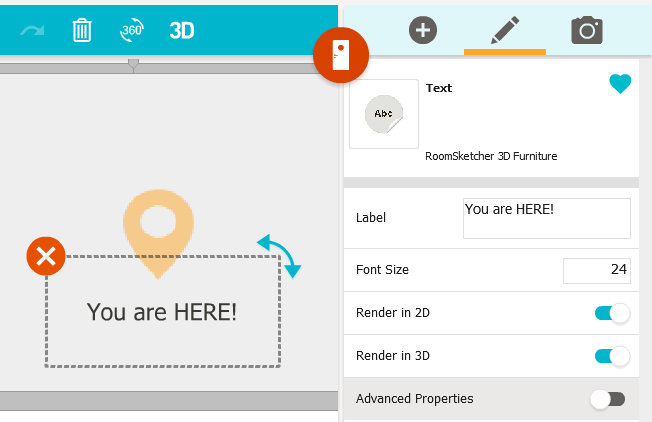Favorite the Text item with heart

(620, 86)
